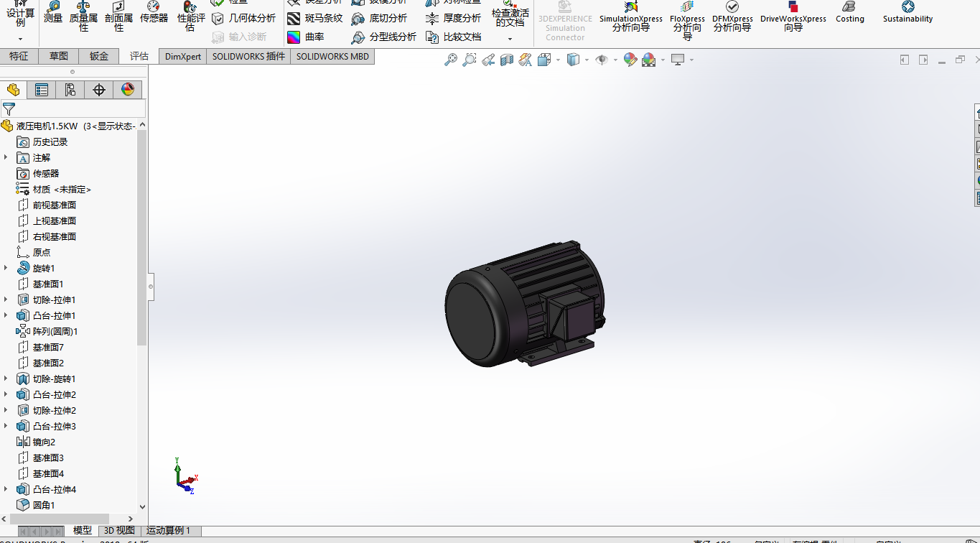Screen dimensions: 980x543
Task: Expand the 切除-拉伸1 feature node
Action: point(6,300)
